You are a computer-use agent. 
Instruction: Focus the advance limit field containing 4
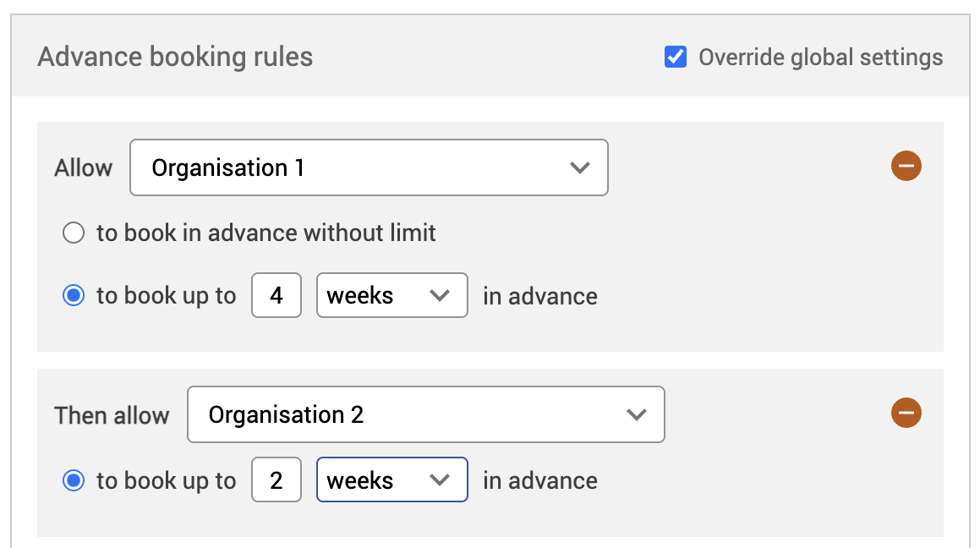coord(276,295)
